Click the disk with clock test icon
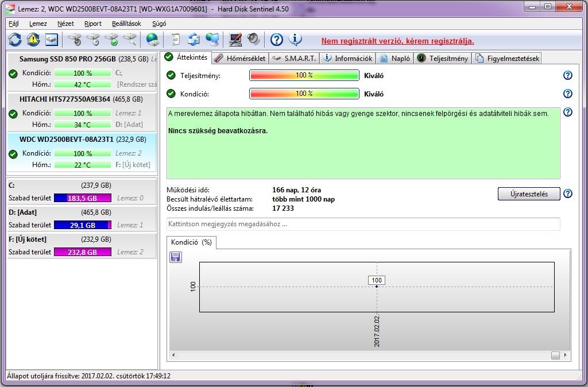The image size is (588, 387). tap(94, 40)
